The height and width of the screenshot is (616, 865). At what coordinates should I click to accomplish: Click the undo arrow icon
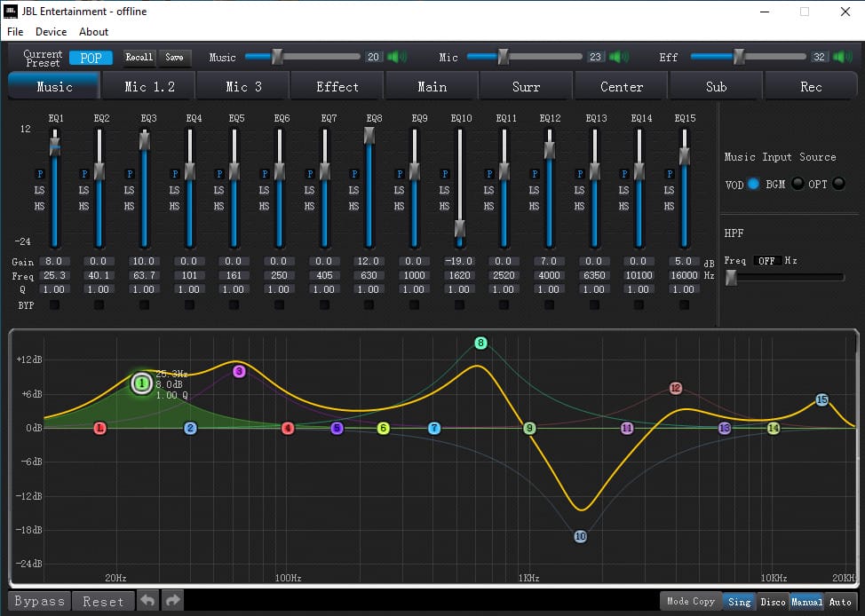click(147, 600)
